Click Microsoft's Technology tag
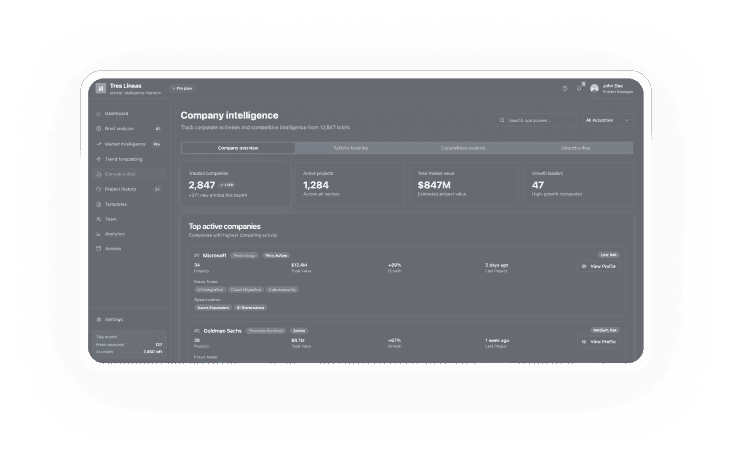 click(244, 255)
